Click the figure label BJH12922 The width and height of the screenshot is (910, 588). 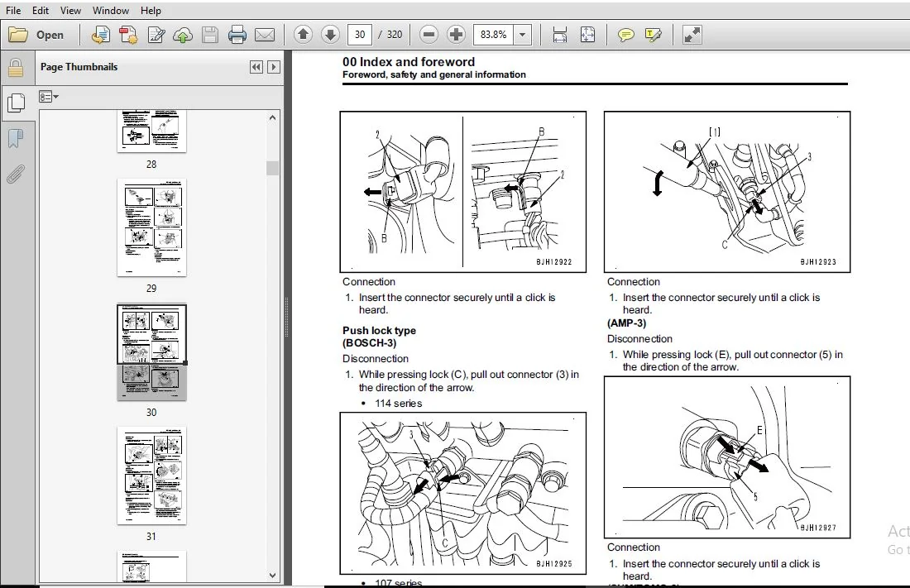coord(553,262)
